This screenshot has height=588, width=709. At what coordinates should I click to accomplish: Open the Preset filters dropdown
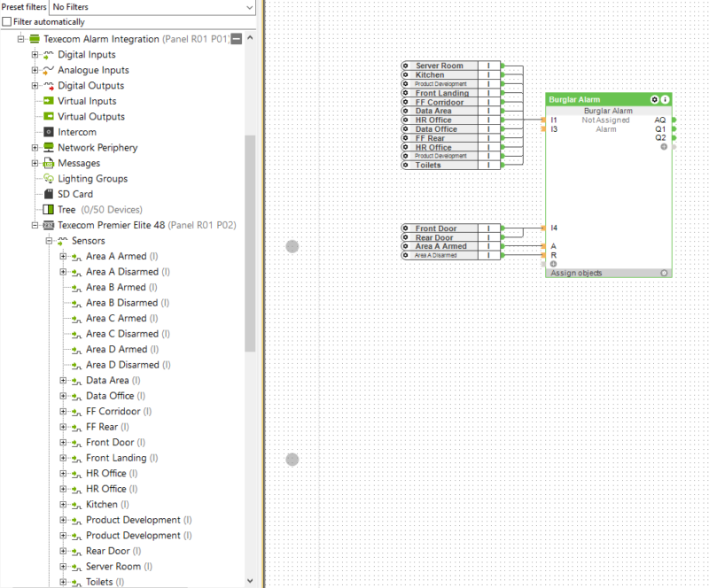tap(152, 7)
